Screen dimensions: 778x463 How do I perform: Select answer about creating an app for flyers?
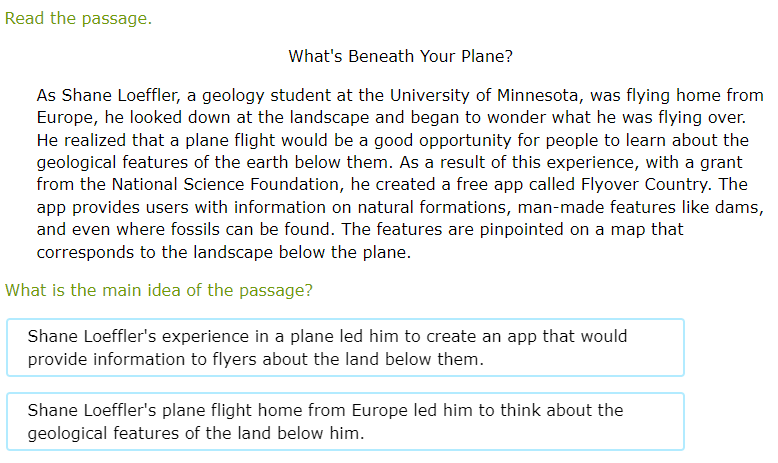click(x=345, y=347)
